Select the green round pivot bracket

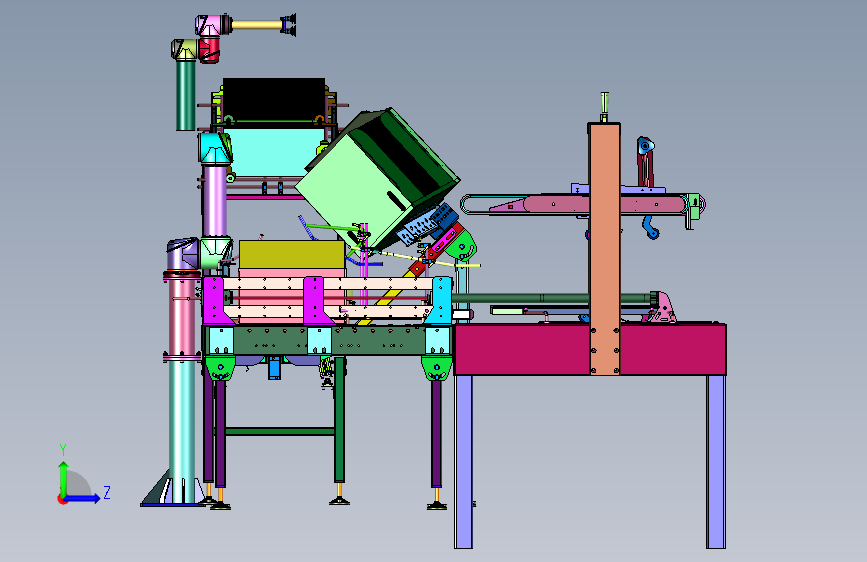point(461,244)
